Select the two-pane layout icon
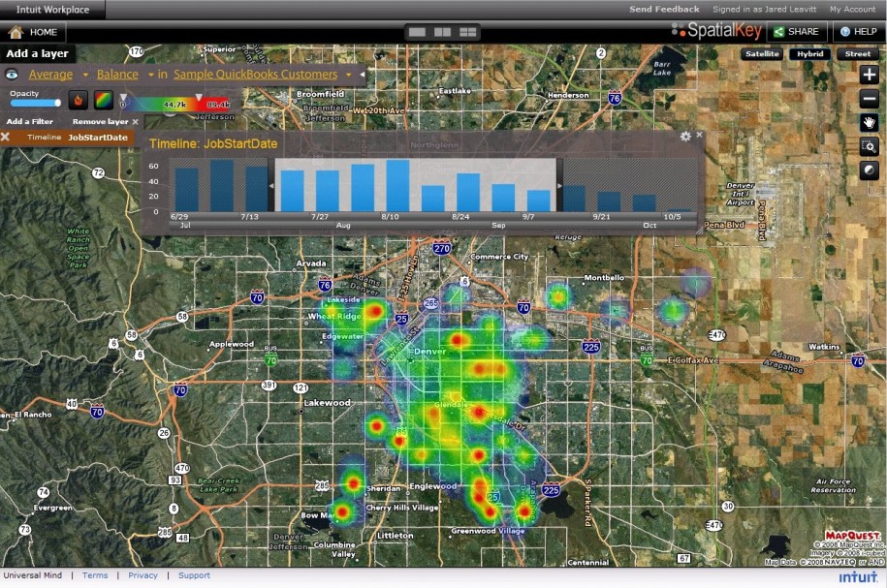Viewport: 887px width, 588px height. coord(442,32)
